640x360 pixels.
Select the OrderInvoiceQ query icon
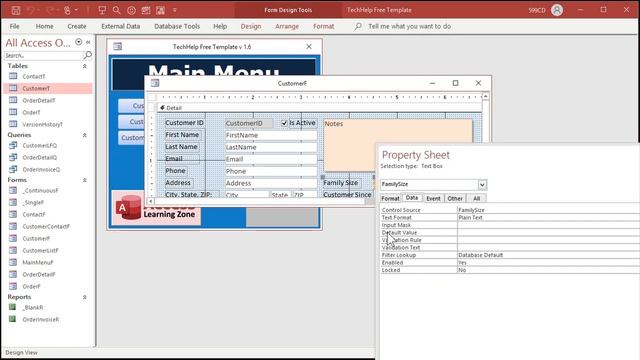(x=13, y=169)
